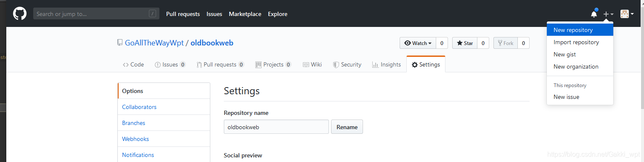Click the Fork button
644x162 pixels.
506,43
